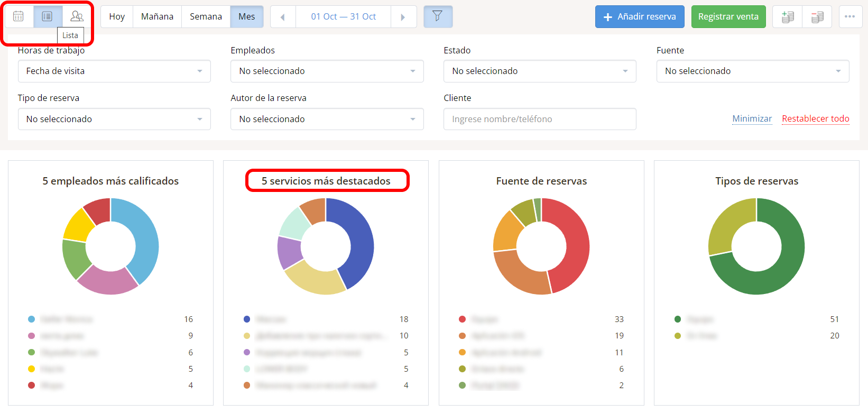Click the dark blue legend dot with value 18
The width and height of the screenshot is (868, 413).
click(x=247, y=319)
